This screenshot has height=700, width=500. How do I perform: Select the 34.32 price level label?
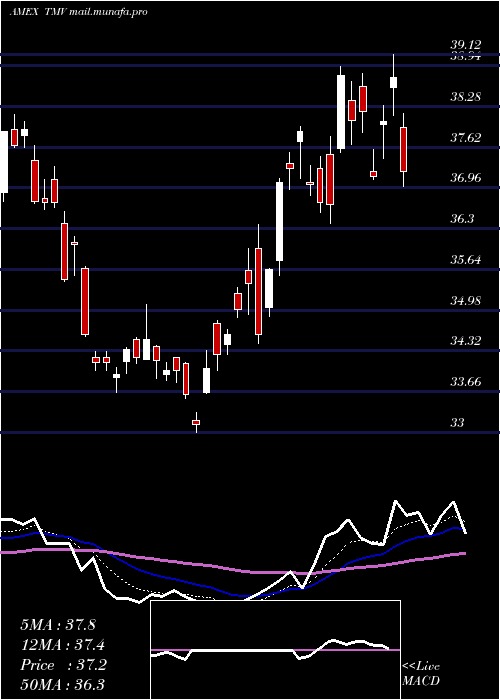coord(466,341)
